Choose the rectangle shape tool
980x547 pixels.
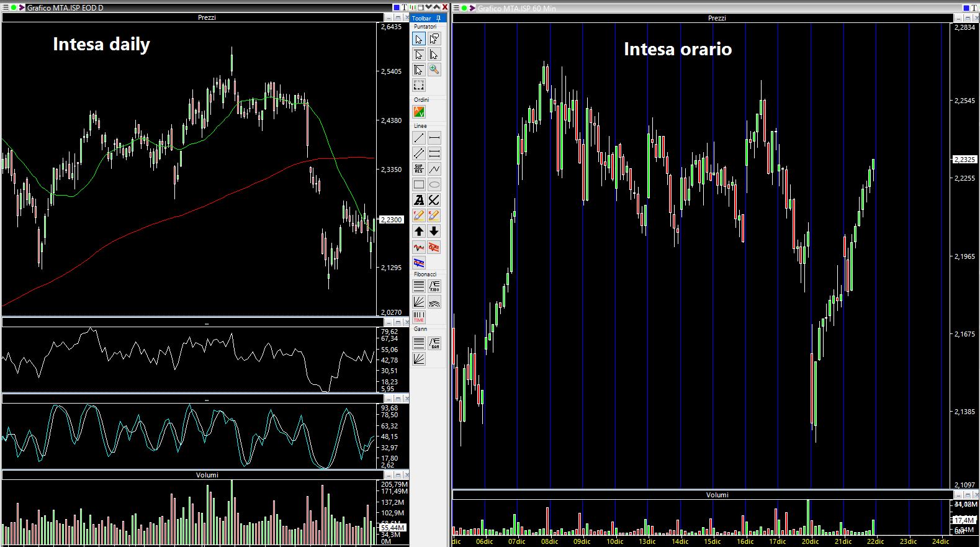tap(419, 184)
